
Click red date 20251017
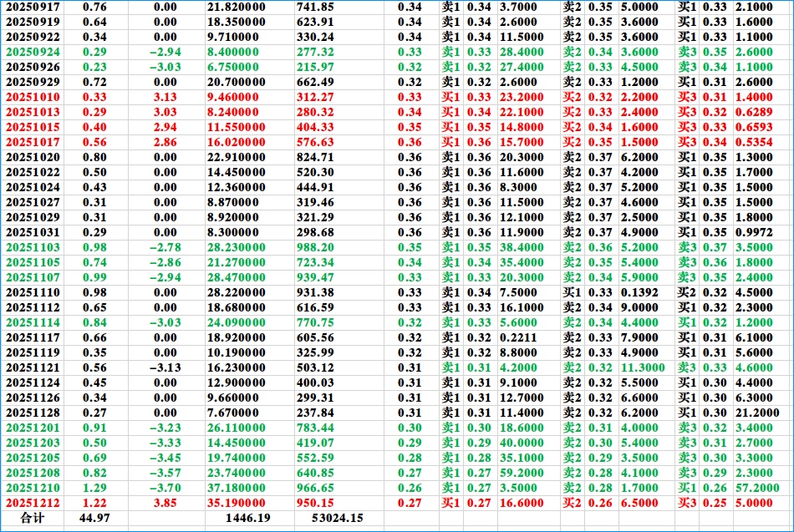(x=33, y=142)
